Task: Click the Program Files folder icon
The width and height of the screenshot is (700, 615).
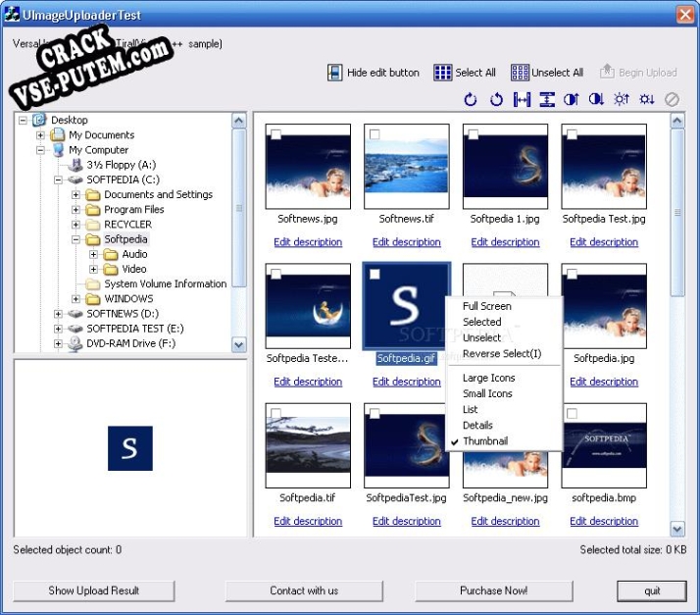Action: [93, 210]
